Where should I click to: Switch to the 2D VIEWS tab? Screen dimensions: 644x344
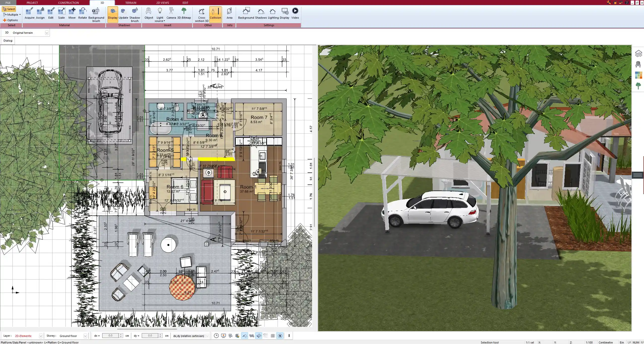162,3
